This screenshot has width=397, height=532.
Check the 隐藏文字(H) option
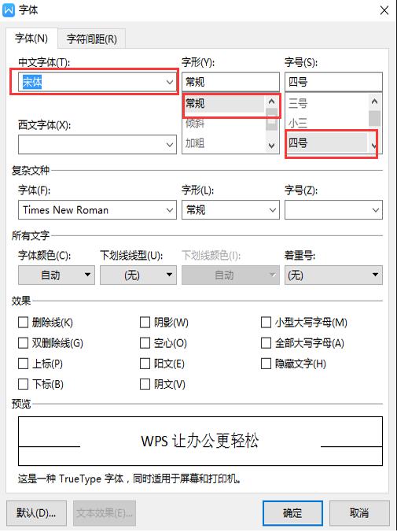266,364
